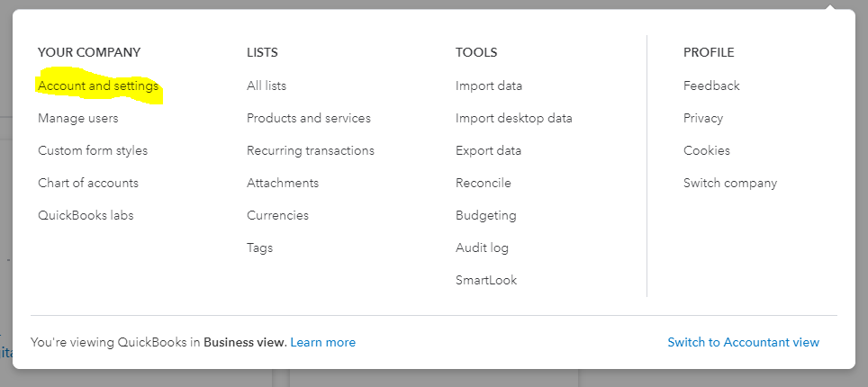Open Custom form styles

[x=93, y=151]
